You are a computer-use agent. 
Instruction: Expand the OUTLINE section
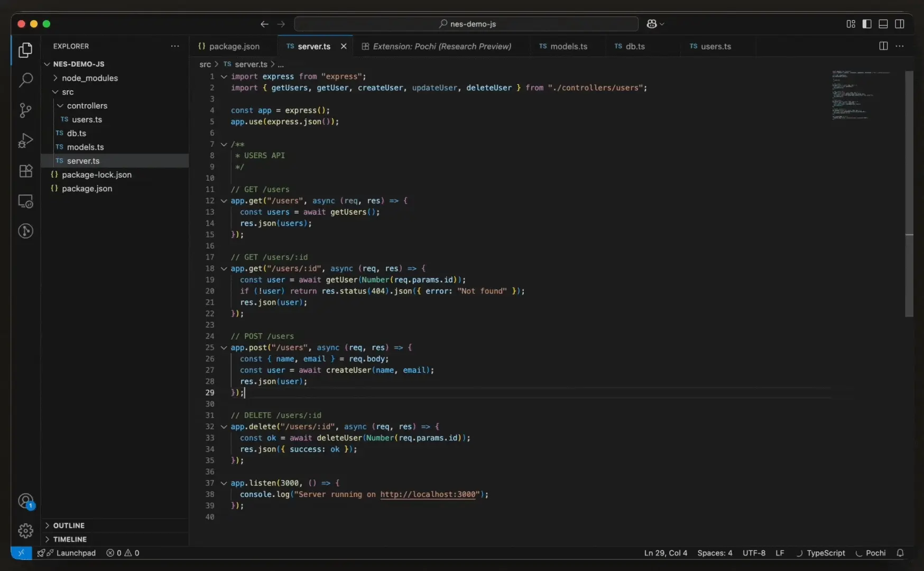[69, 526]
